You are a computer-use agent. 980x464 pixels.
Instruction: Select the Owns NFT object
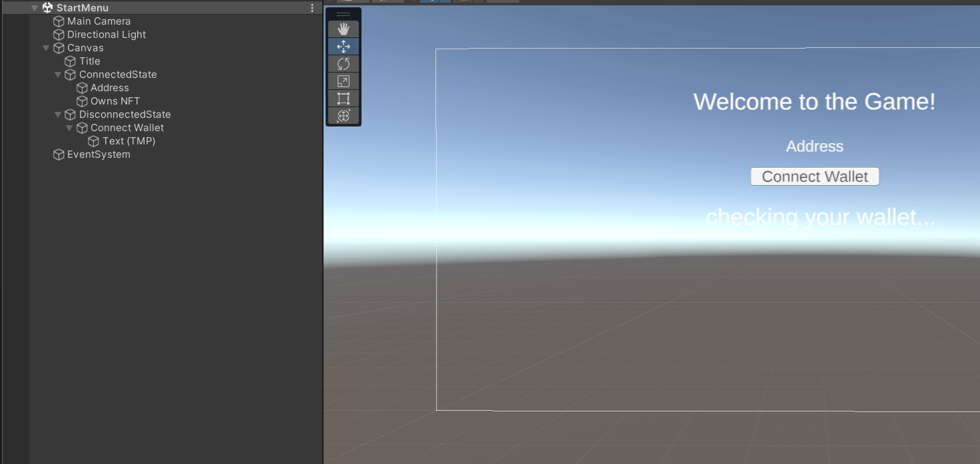click(114, 101)
